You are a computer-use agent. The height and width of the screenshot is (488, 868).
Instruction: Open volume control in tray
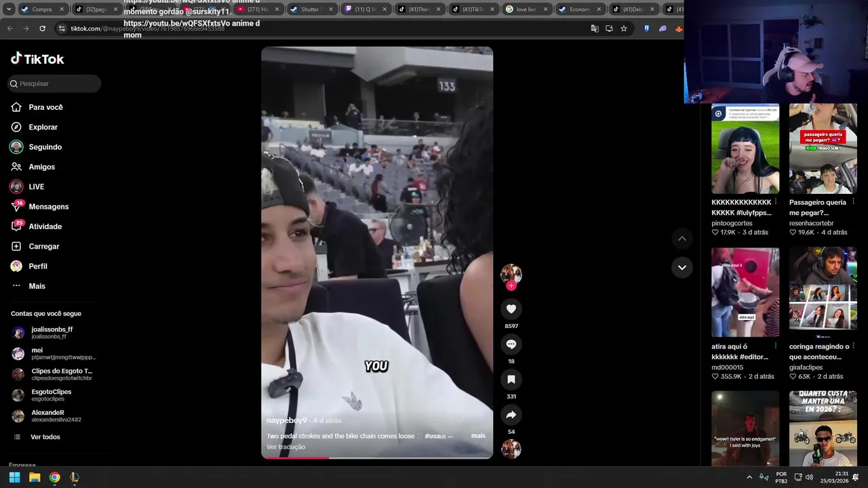[x=809, y=477]
